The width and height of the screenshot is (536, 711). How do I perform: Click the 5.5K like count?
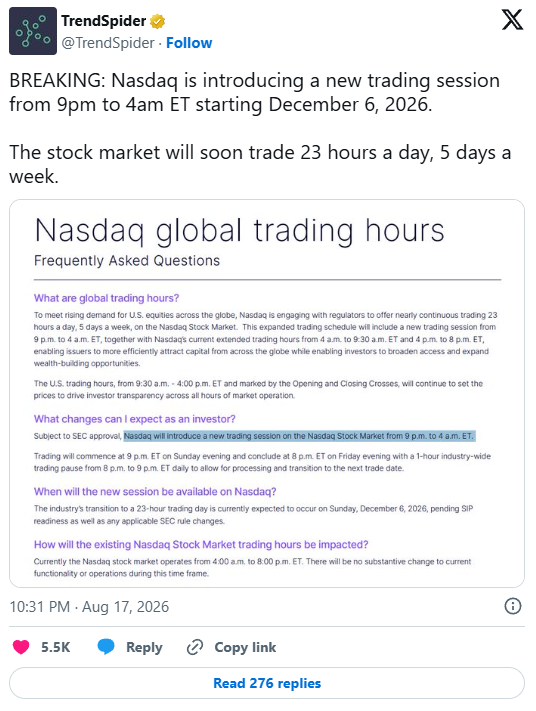pos(56,648)
